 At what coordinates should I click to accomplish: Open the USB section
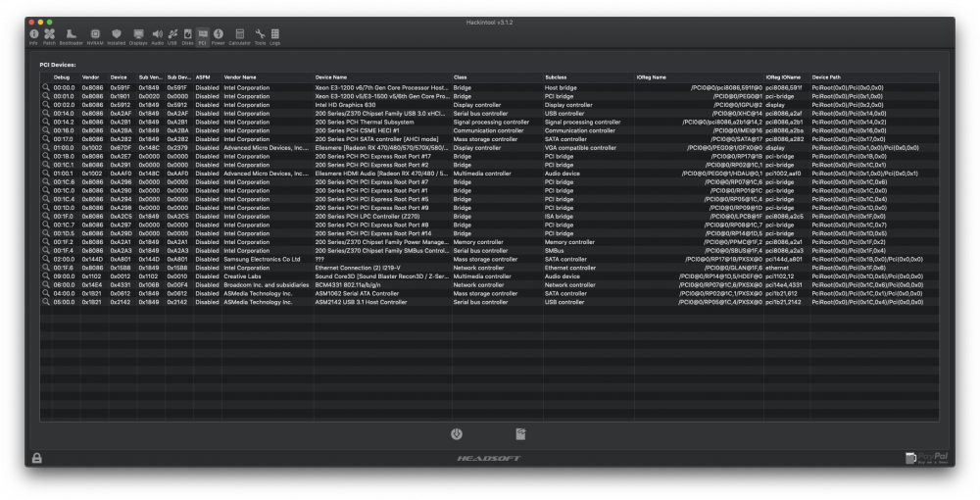click(172, 36)
